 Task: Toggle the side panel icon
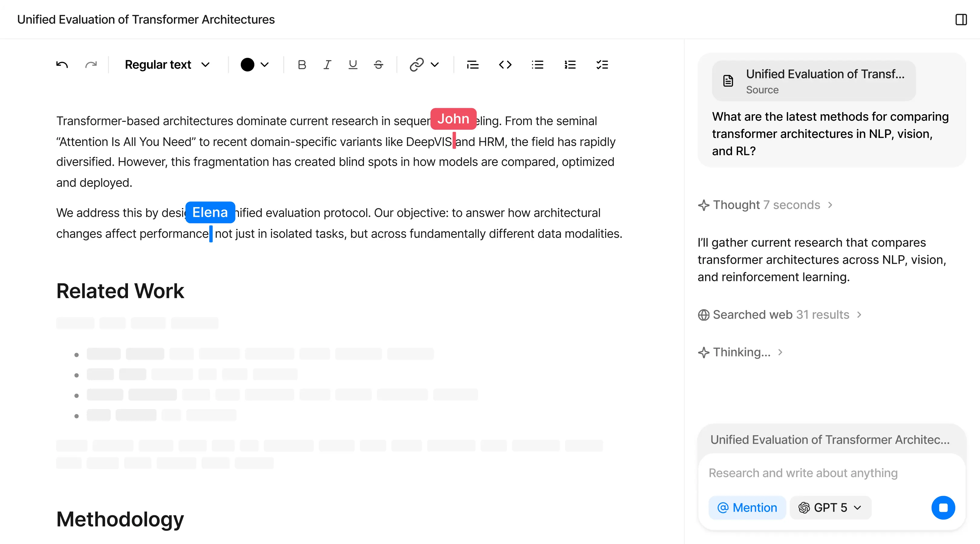click(x=961, y=19)
